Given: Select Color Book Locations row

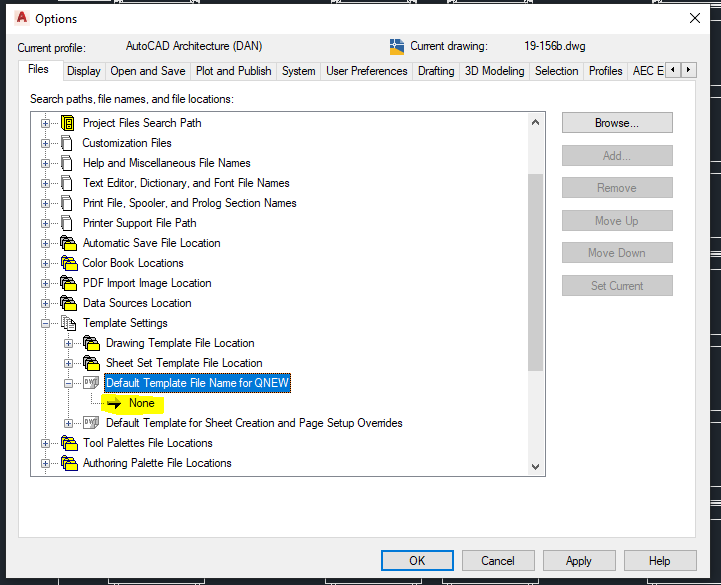Looking at the screenshot, I should pyautogui.click(x=133, y=263).
